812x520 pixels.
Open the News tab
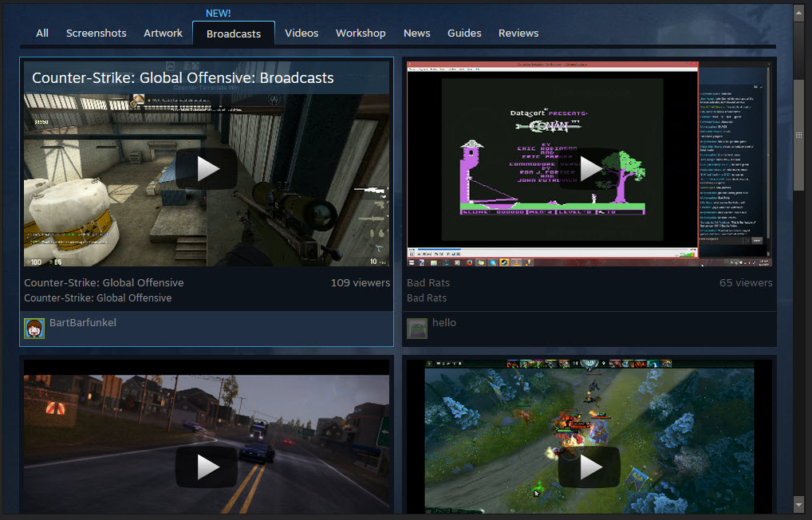pos(417,33)
